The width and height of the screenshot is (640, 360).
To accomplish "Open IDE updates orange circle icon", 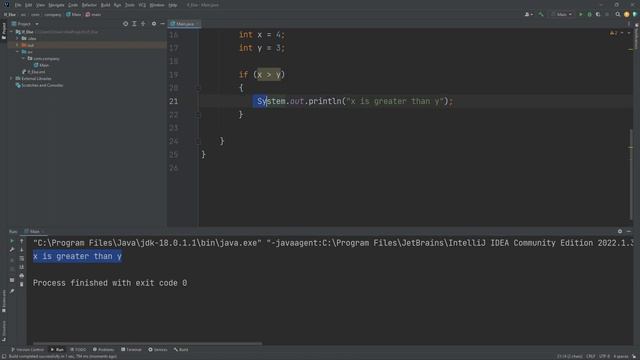I will pos(627,14).
